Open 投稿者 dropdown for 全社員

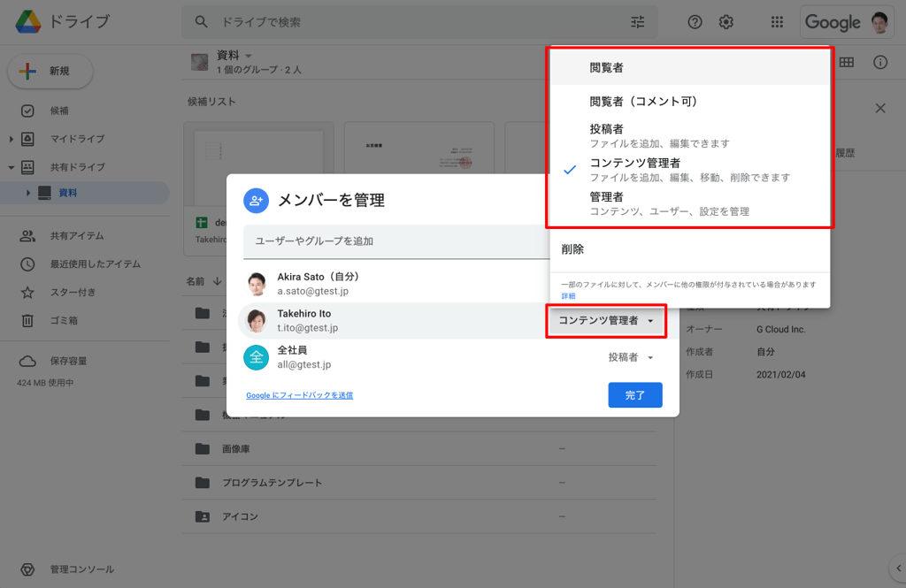(x=631, y=357)
